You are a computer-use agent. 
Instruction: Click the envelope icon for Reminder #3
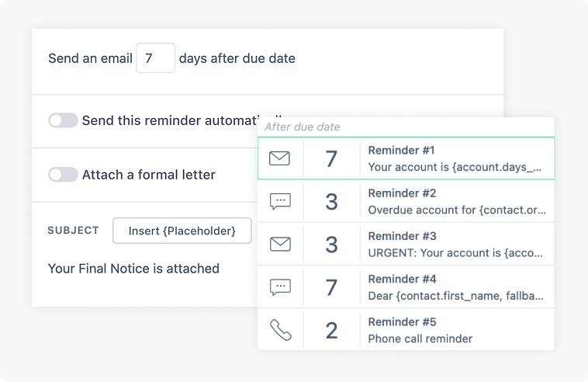click(x=279, y=245)
